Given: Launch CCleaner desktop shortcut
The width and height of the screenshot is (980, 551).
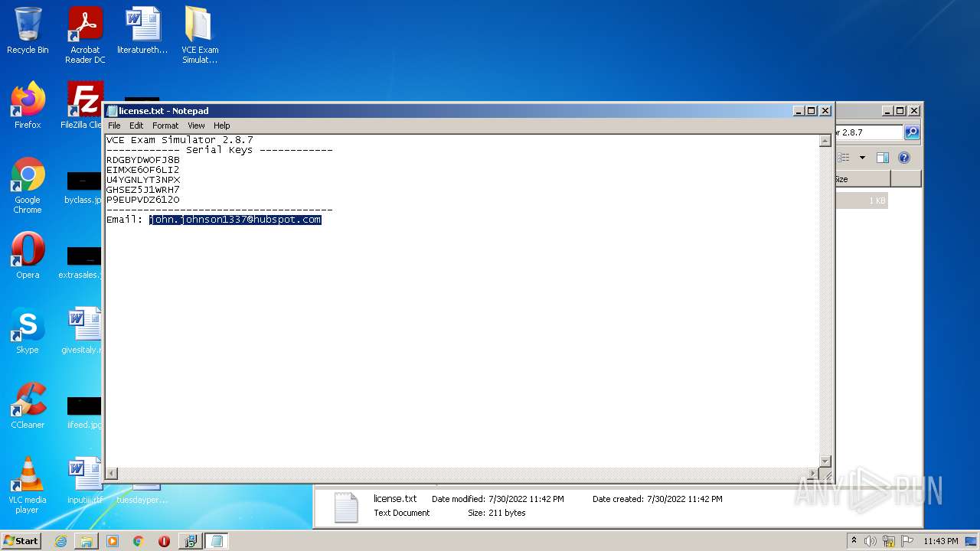Looking at the screenshot, I should [28, 406].
